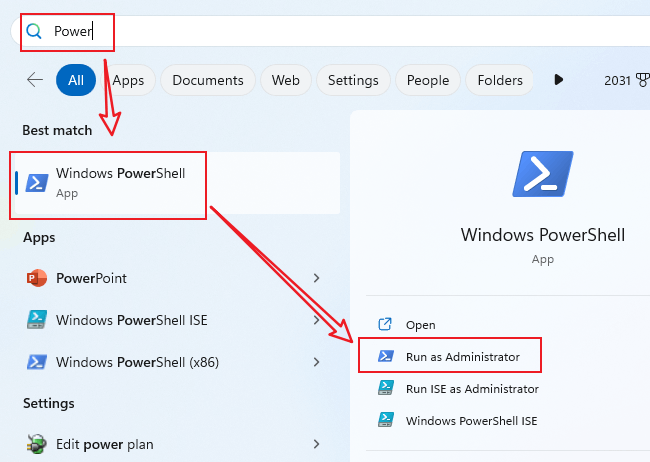Switch to the People filter tab
Screen dimensions: 650x462
point(428,80)
